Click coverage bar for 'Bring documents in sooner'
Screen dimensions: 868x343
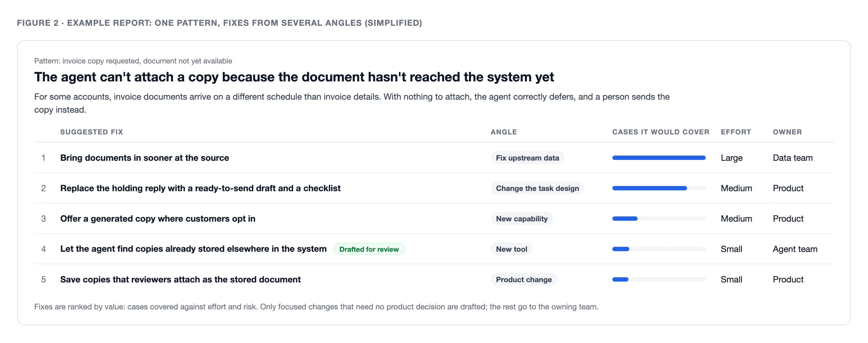(x=659, y=158)
